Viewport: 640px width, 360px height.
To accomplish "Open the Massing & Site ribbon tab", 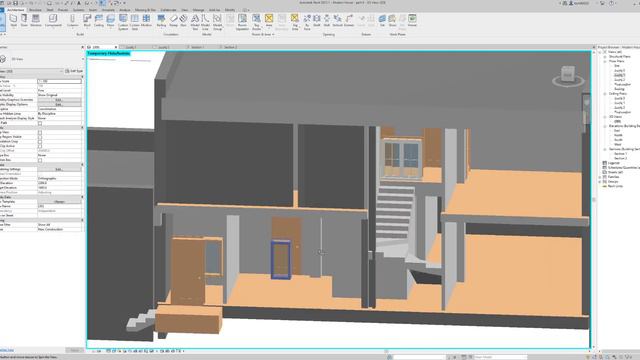I will [x=145, y=10].
